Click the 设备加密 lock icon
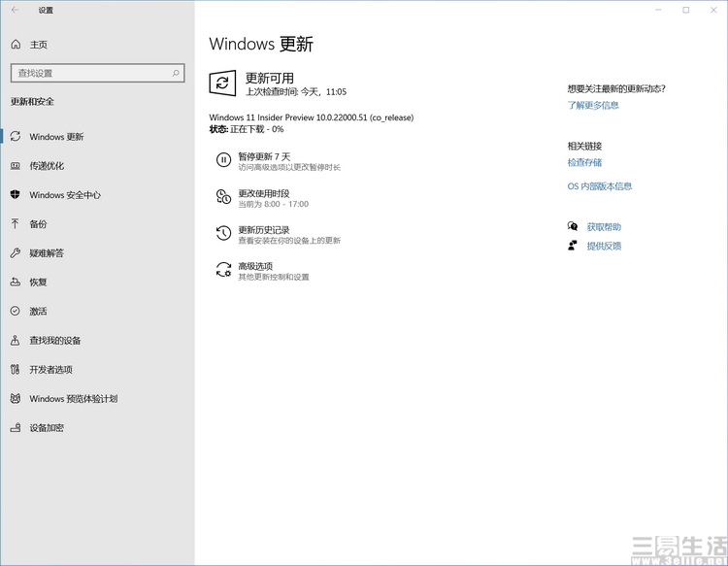This screenshot has width=728, height=566. pos(16,427)
